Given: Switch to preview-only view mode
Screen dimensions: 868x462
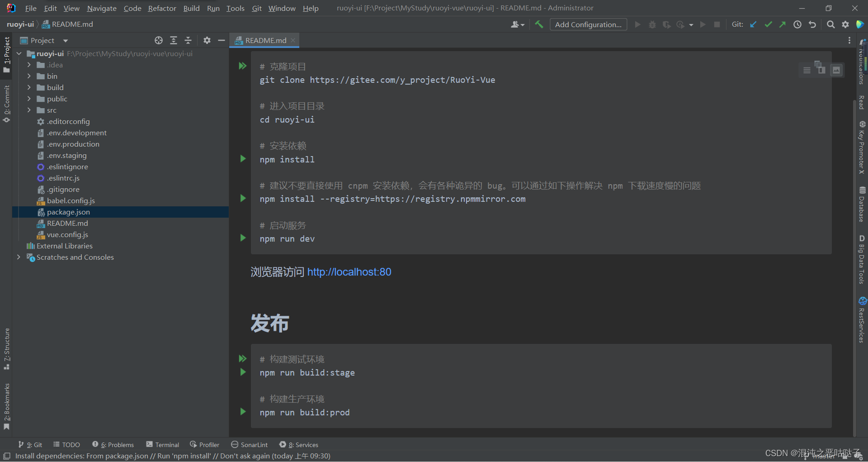Looking at the screenshot, I should point(836,70).
